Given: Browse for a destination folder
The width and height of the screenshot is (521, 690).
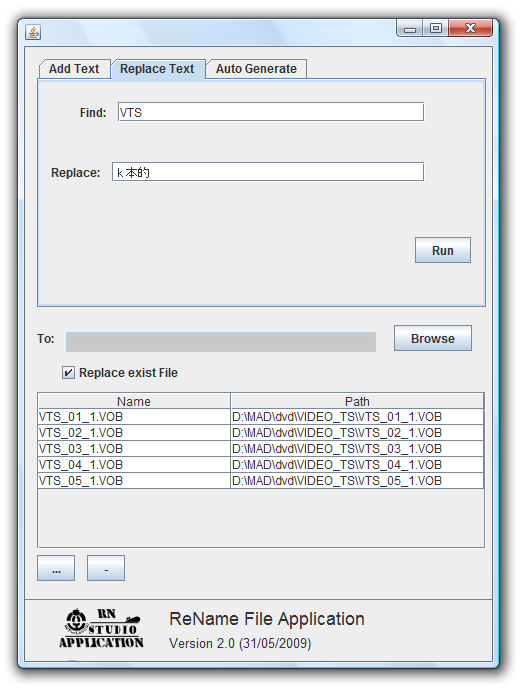Looking at the screenshot, I should click(x=433, y=338).
